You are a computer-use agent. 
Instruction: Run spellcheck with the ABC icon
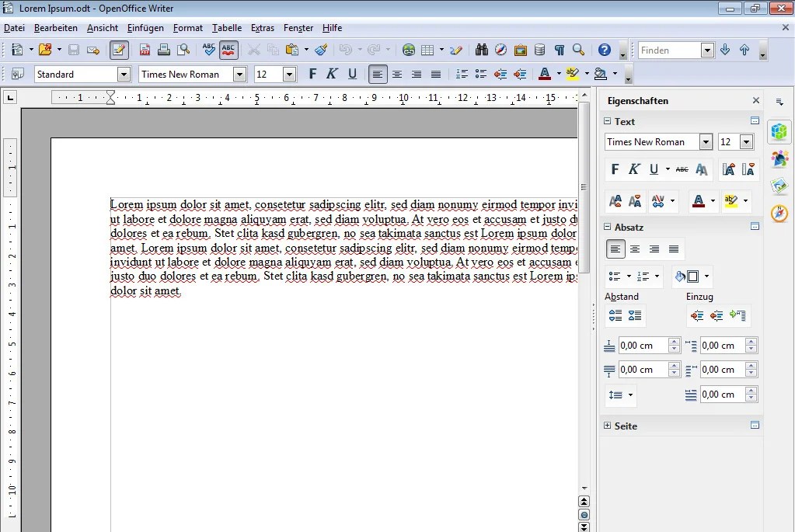click(x=207, y=49)
